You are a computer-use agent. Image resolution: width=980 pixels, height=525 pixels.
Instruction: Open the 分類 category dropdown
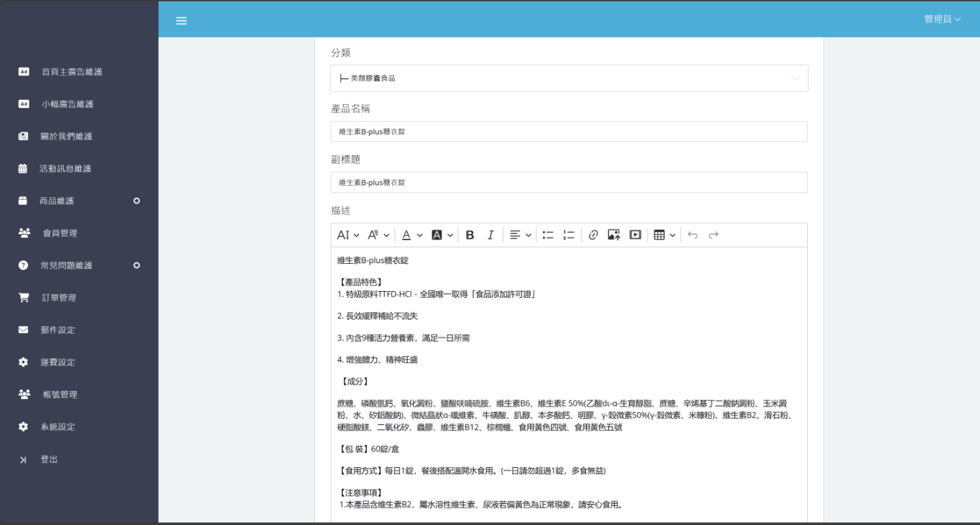pyautogui.click(x=569, y=78)
